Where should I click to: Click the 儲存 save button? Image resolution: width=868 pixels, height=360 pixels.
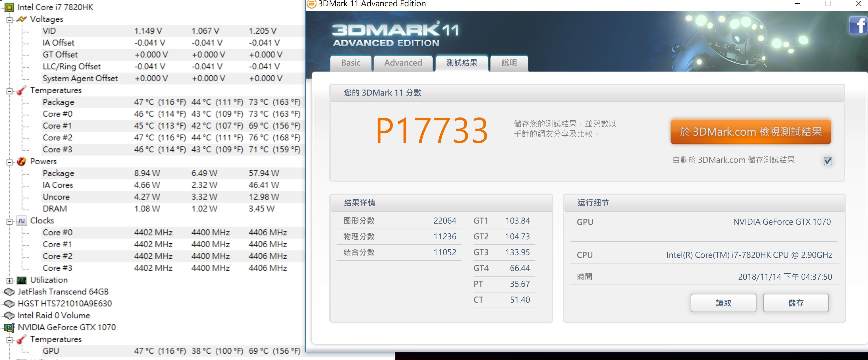tap(796, 303)
